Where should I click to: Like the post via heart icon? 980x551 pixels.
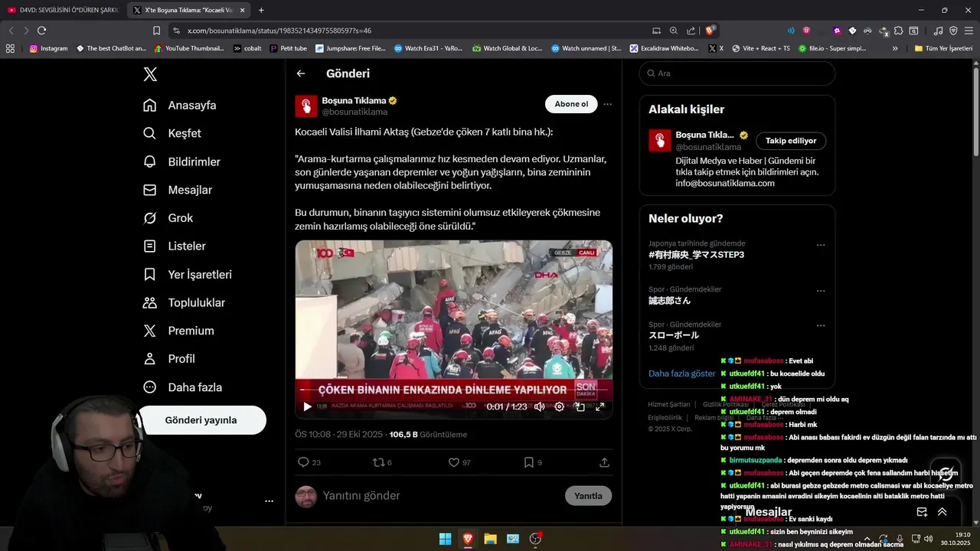[x=453, y=462]
